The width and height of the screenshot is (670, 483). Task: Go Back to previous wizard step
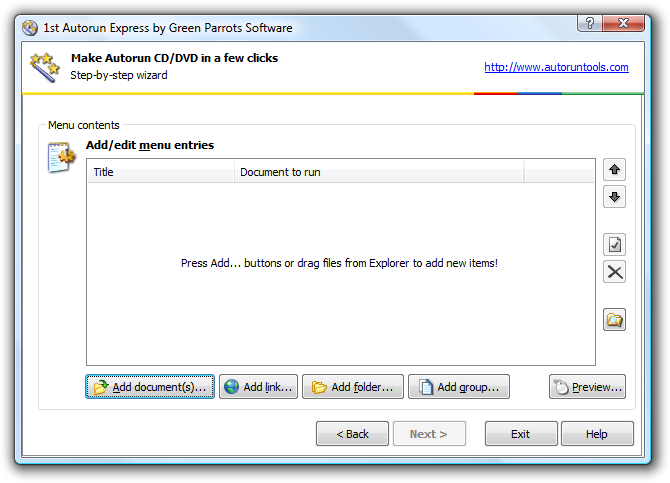pos(352,434)
